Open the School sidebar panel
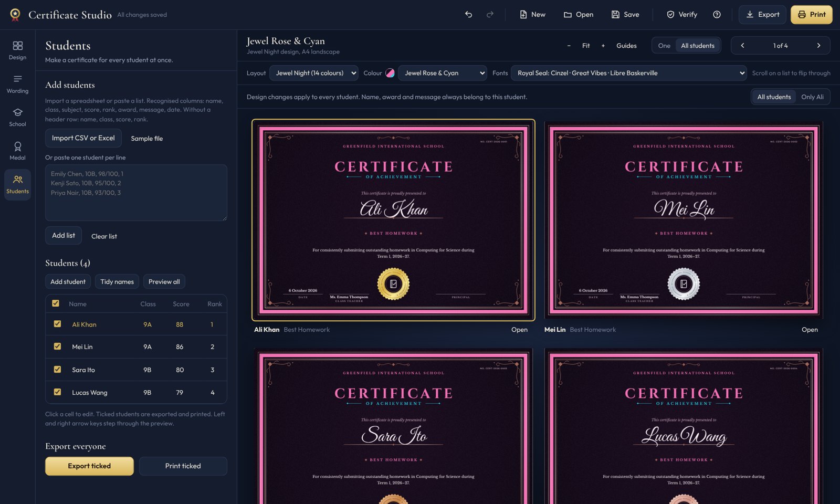The width and height of the screenshot is (840, 504). pyautogui.click(x=17, y=117)
